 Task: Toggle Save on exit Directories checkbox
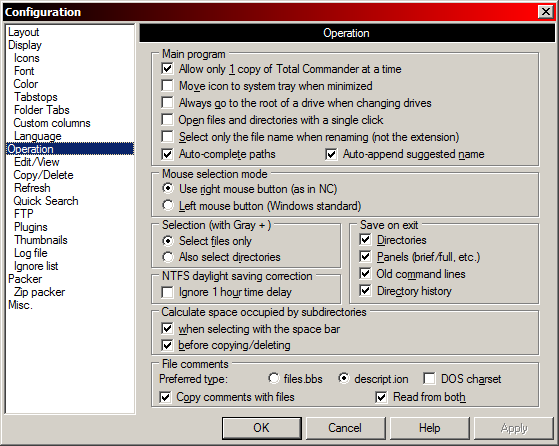pos(365,240)
